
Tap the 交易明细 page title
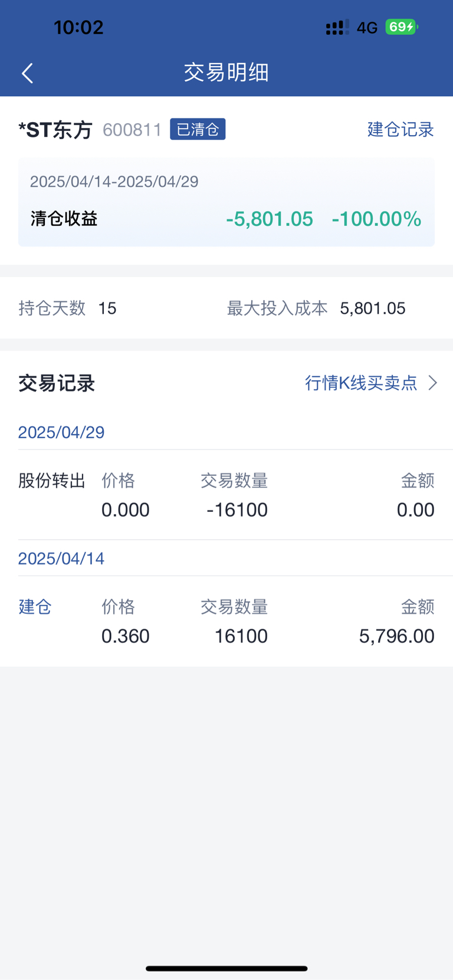tap(226, 73)
